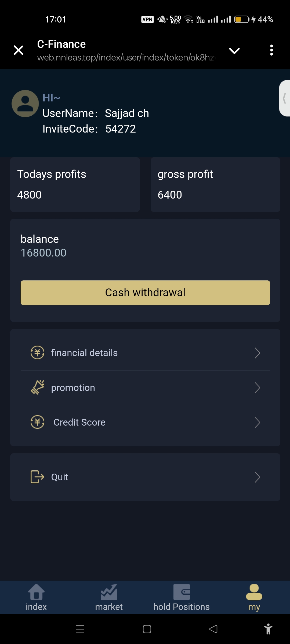Screen dimensions: 290x644
Task: Pull out the side handle panel
Action: (x=285, y=98)
